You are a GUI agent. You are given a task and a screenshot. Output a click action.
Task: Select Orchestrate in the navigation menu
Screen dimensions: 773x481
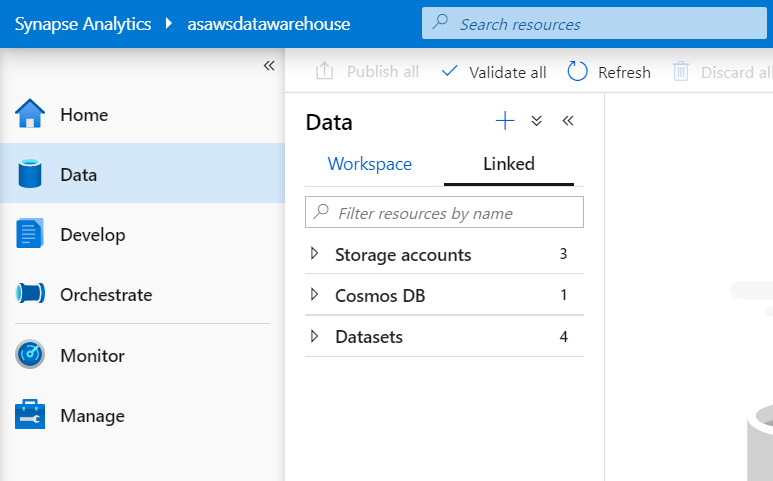(x=106, y=295)
